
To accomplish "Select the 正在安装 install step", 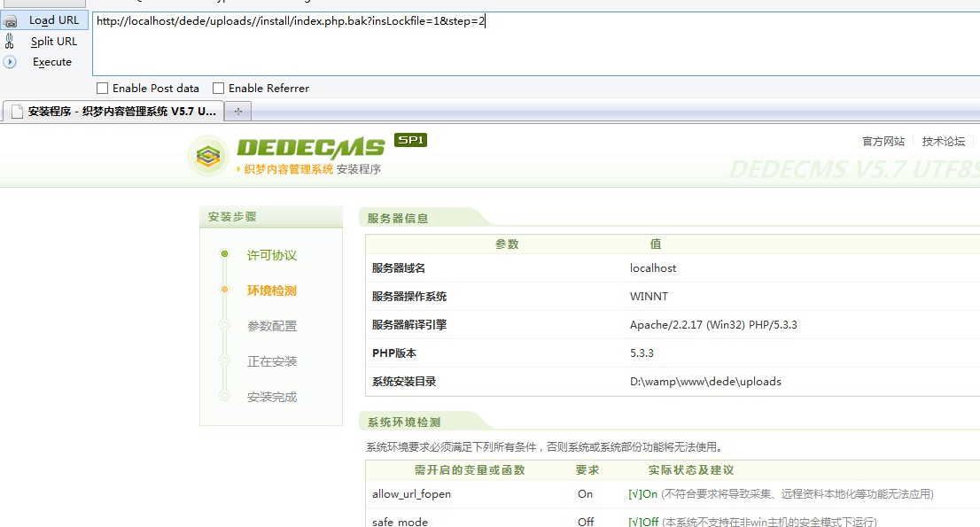I will 272,361.
